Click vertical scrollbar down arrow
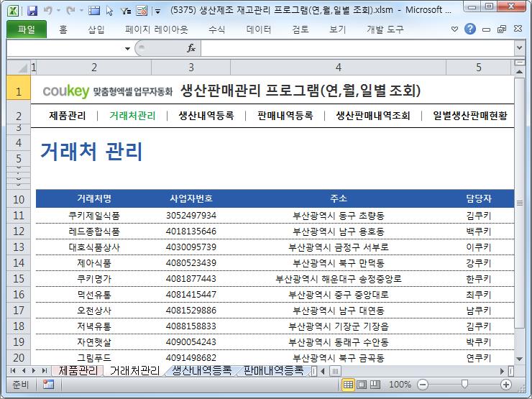 tap(519, 359)
